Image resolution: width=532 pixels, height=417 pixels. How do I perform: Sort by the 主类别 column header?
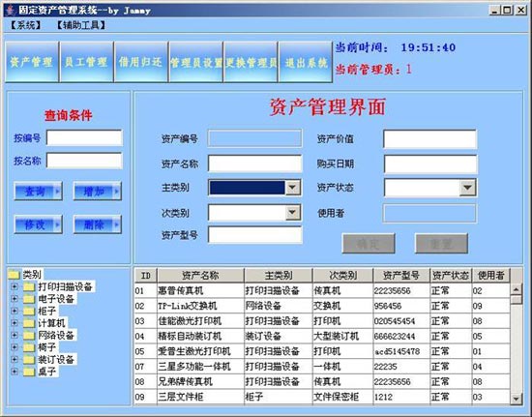tap(279, 276)
